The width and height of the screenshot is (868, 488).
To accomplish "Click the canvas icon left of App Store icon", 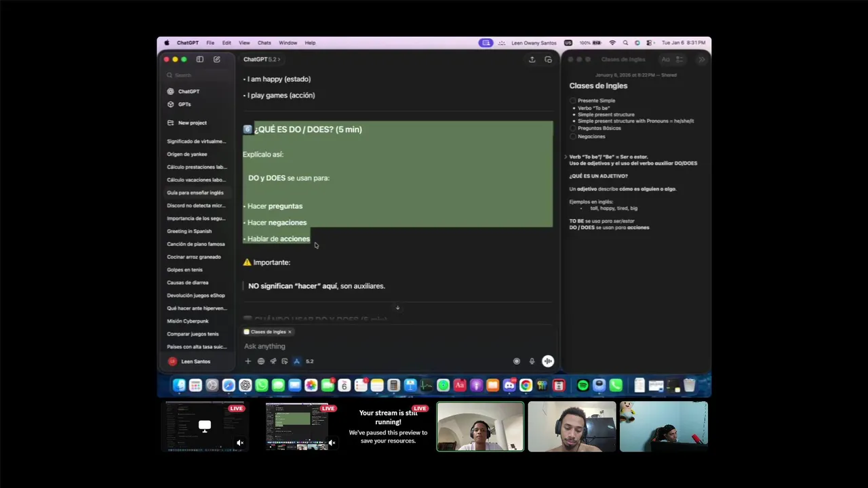I will [285, 361].
